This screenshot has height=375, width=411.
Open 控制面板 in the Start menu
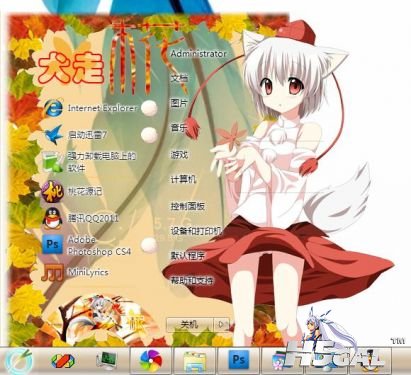click(188, 206)
